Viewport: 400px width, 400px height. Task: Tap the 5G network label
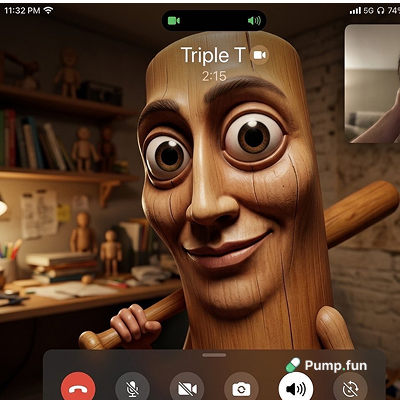368,11
